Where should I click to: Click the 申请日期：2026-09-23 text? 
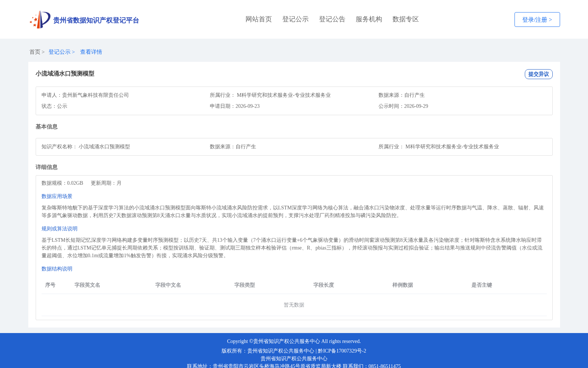click(x=235, y=106)
